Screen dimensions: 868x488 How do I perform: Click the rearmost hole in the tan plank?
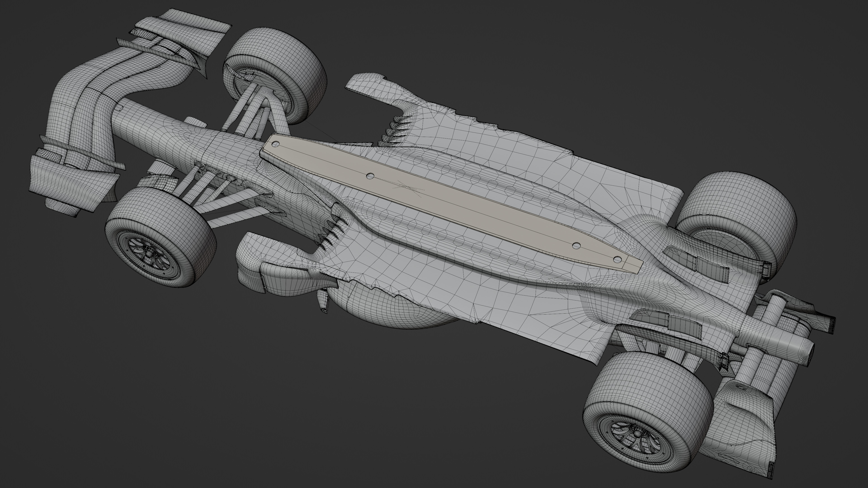click(618, 259)
